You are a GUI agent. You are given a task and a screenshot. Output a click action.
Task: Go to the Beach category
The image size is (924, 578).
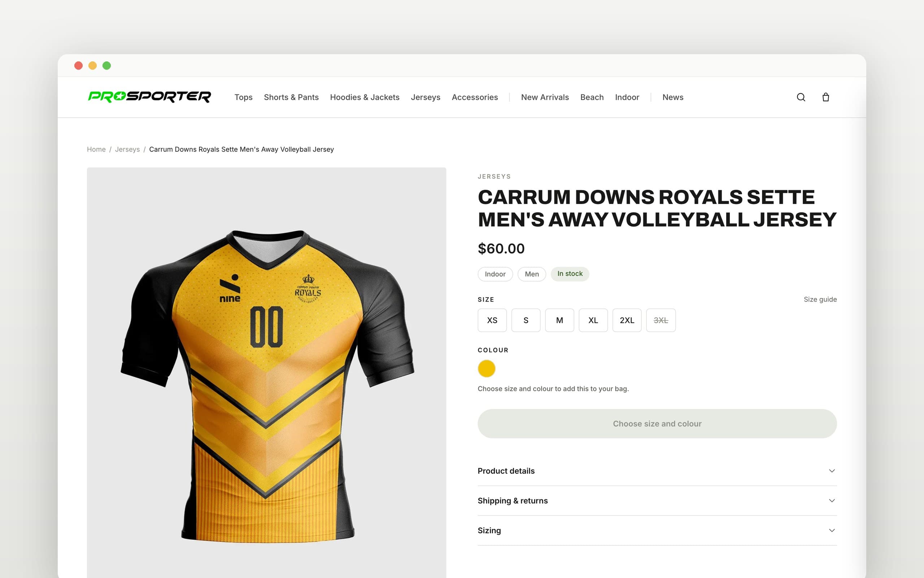(x=592, y=97)
